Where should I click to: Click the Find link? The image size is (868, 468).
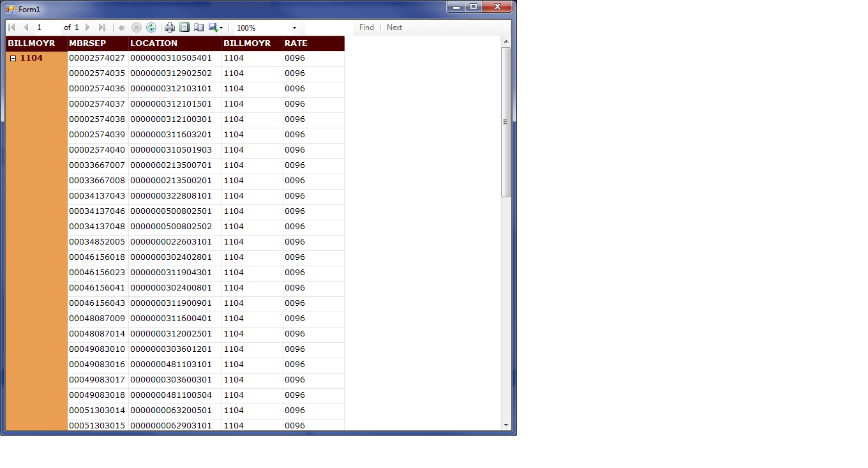pyautogui.click(x=366, y=27)
